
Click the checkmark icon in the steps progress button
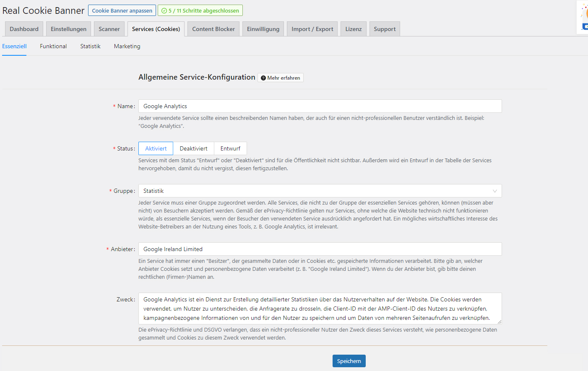[164, 11]
